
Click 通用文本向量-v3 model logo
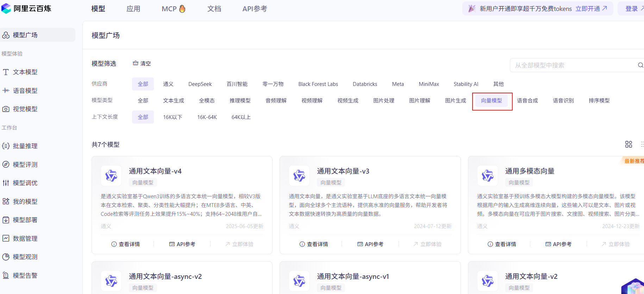pos(299,175)
